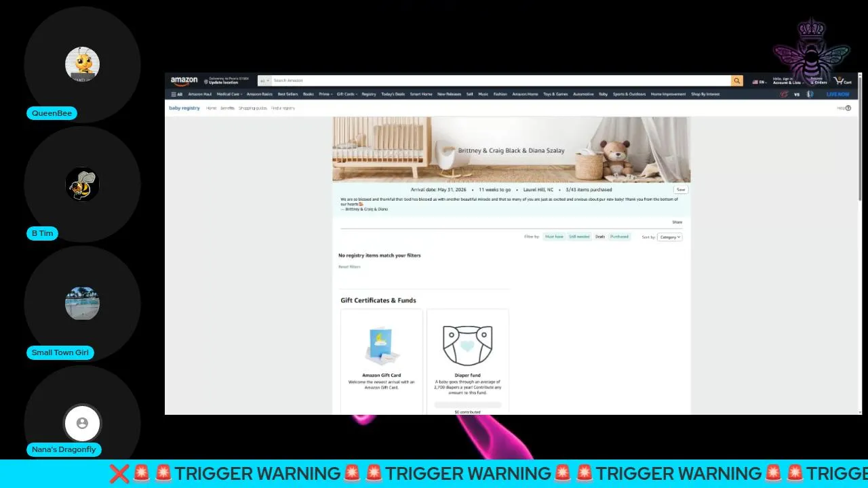This screenshot has height=488, width=868.
Task: Click the baby registry heading link
Action: coord(184,108)
